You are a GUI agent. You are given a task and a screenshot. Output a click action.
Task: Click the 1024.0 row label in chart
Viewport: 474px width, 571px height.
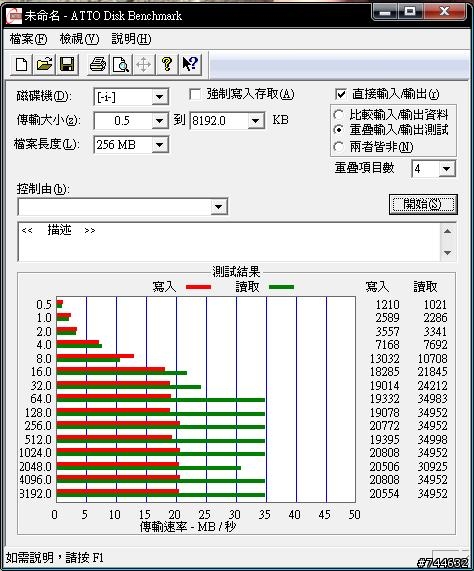[x=36, y=453]
